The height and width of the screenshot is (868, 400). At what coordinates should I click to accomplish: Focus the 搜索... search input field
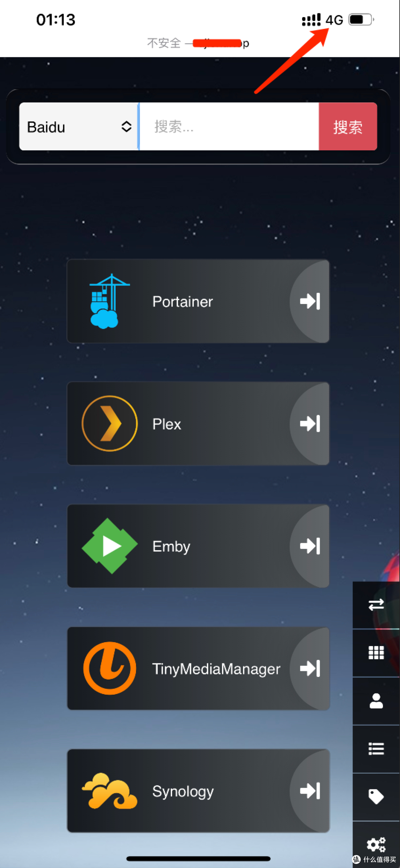[229, 127]
